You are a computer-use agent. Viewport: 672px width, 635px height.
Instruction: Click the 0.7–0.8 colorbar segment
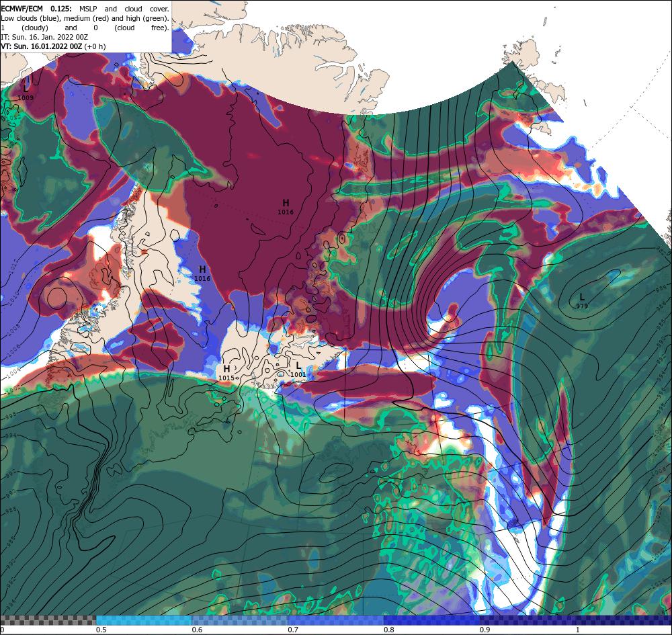(x=335, y=620)
